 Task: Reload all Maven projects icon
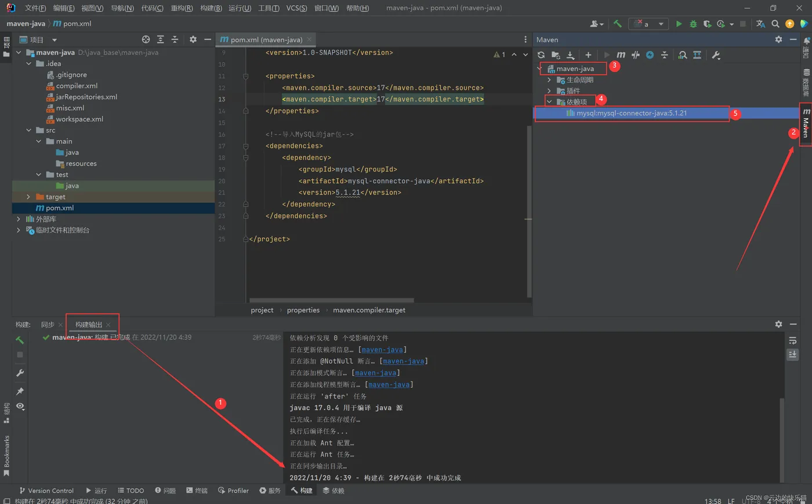541,55
